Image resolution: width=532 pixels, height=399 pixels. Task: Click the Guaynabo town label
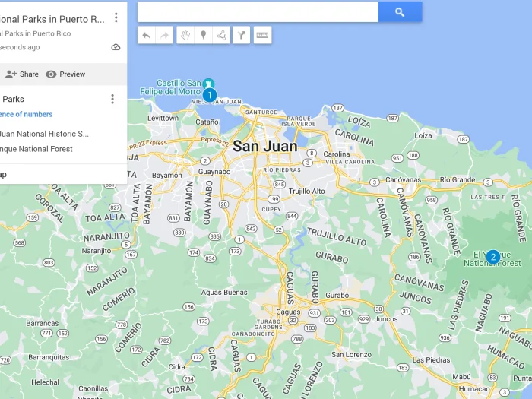[x=214, y=172]
